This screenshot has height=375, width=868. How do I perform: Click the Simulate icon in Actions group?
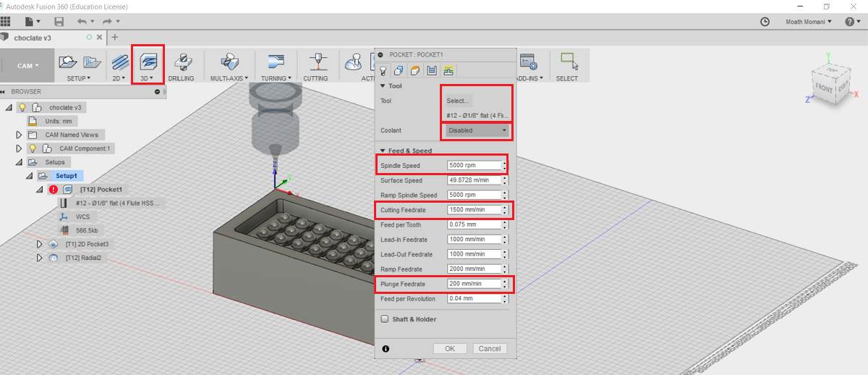354,62
